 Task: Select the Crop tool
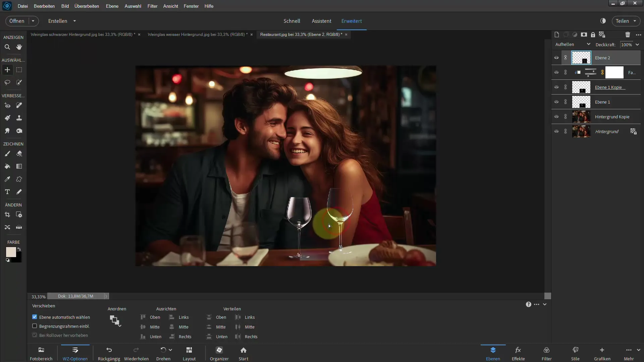pyautogui.click(x=7, y=215)
